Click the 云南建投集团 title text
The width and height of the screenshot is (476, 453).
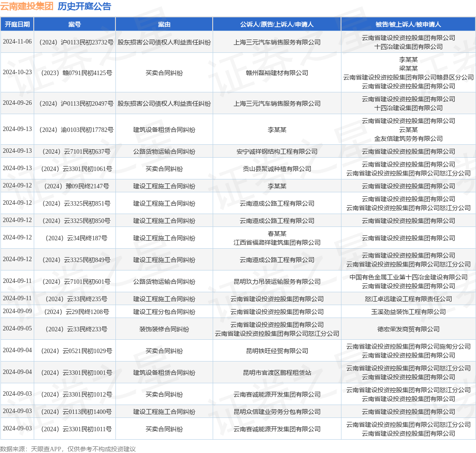coord(27,6)
